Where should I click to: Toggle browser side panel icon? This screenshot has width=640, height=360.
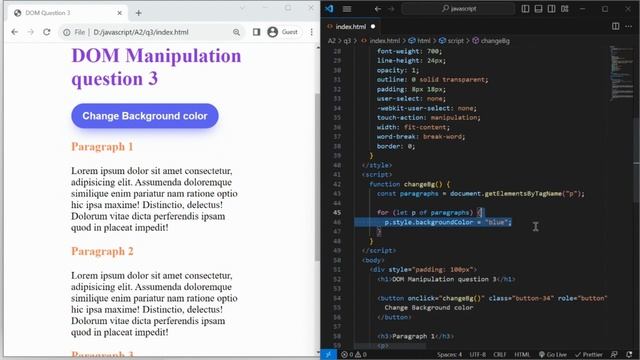pos(256,32)
